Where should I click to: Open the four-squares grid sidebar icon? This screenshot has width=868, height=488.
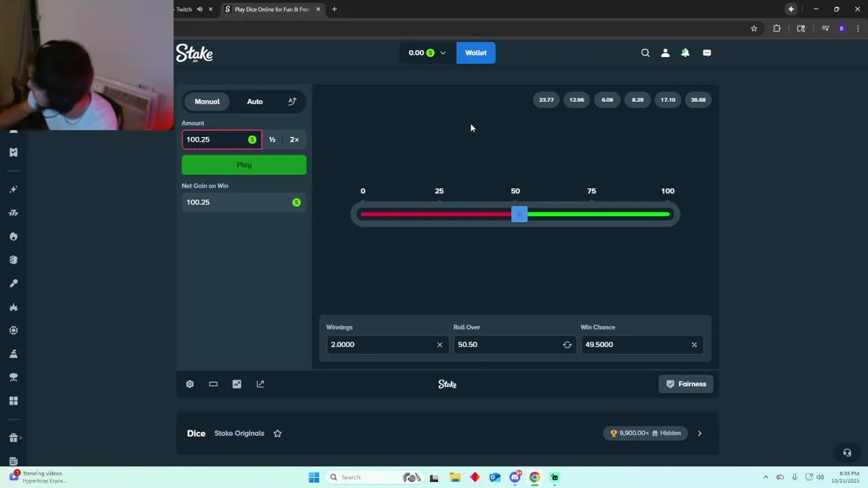tap(13, 401)
